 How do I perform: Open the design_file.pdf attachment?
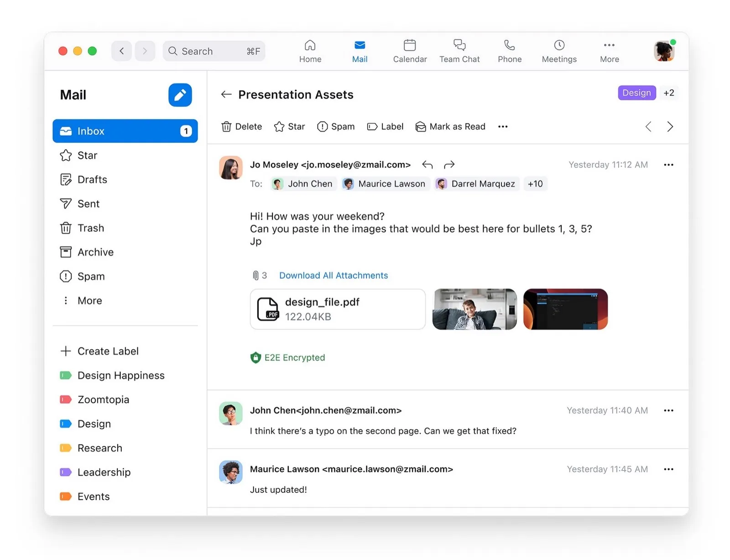337,309
